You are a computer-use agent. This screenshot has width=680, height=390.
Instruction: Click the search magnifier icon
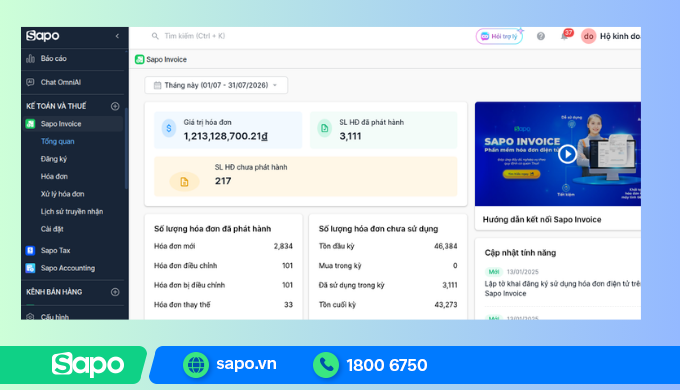(155, 36)
